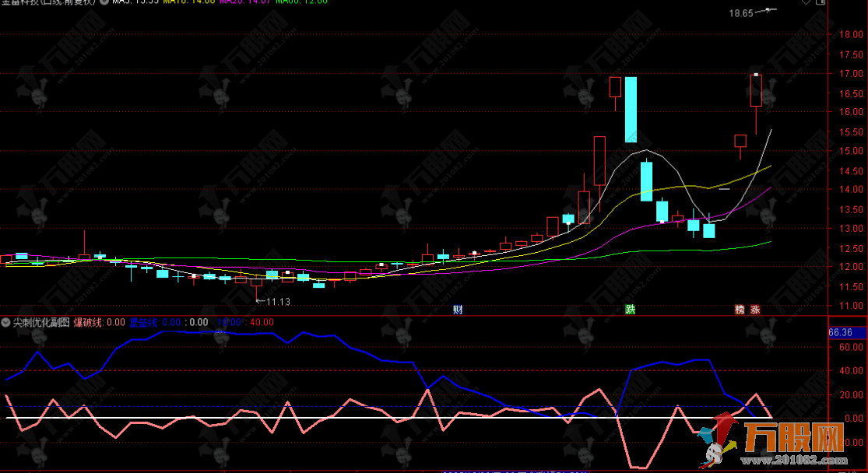The image size is (868, 473).
Task: Click the red 涨 marker icon
Action: [755, 310]
